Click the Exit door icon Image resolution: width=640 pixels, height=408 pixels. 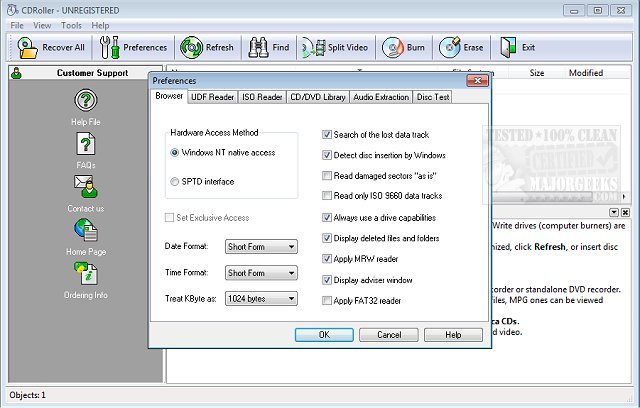[x=508, y=47]
